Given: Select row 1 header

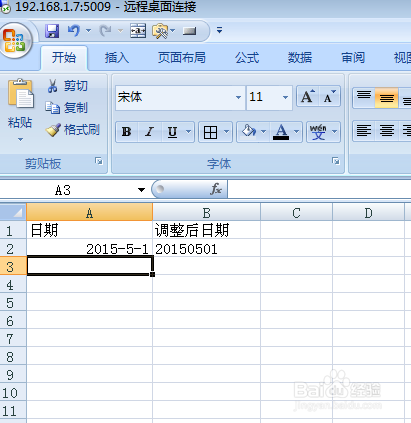Looking at the screenshot, I should pos(13,230).
